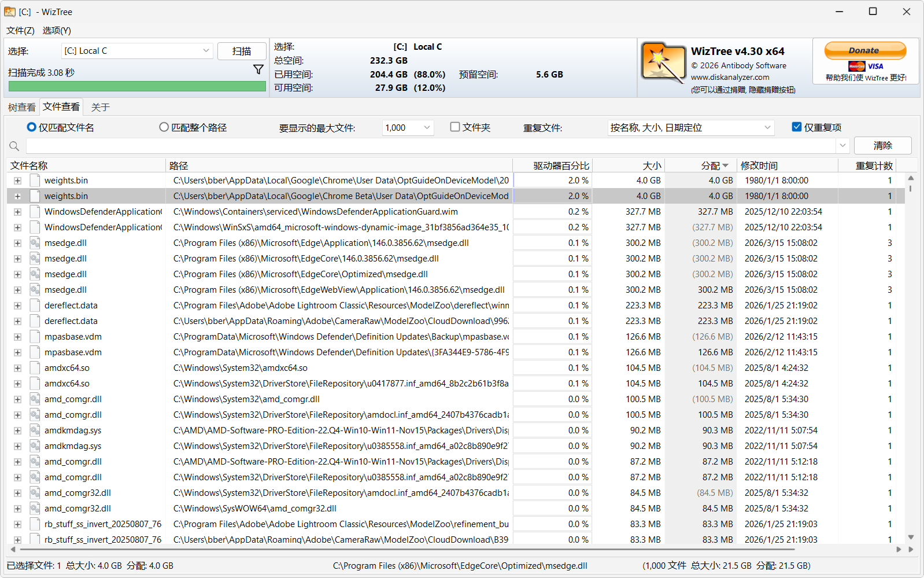Open the [C:] Local C drive dropdown
Image resolution: width=924 pixels, height=578 pixels.
[x=137, y=51]
